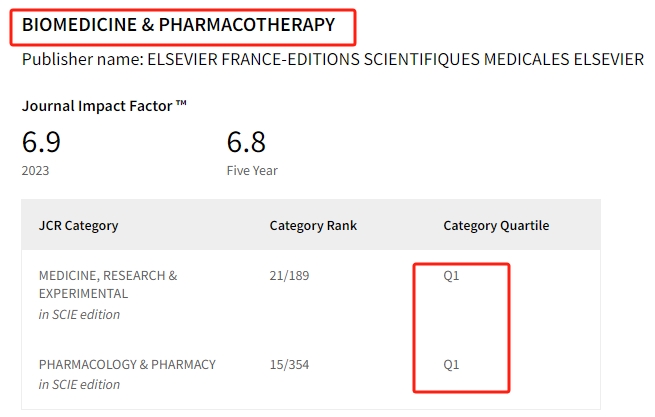
Task: Click the Five Year label
Action: (x=252, y=170)
